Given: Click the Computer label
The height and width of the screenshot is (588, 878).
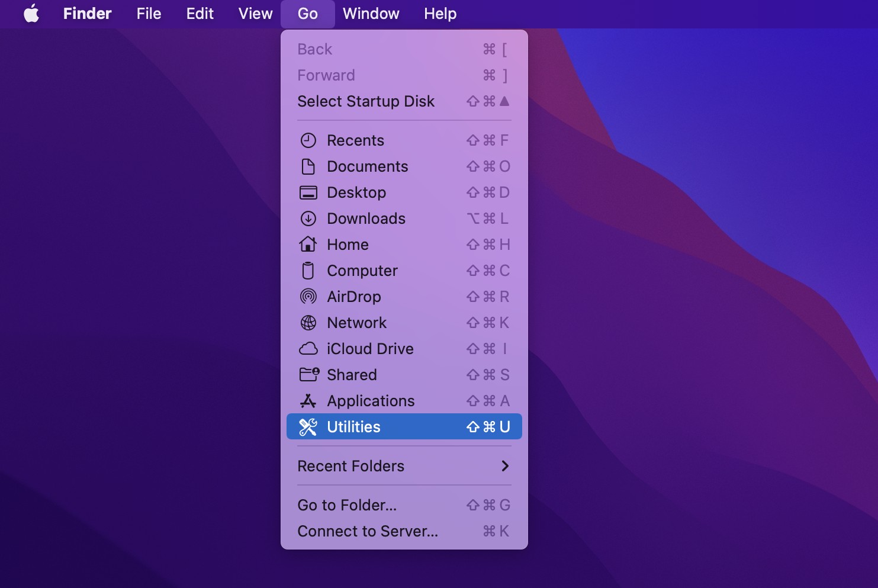Looking at the screenshot, I should (x=362, y=271).
